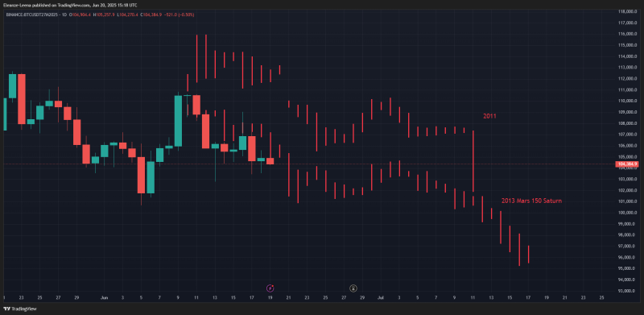Click the 1D interval label in legend
644x315 pixels.
[65, 15]
